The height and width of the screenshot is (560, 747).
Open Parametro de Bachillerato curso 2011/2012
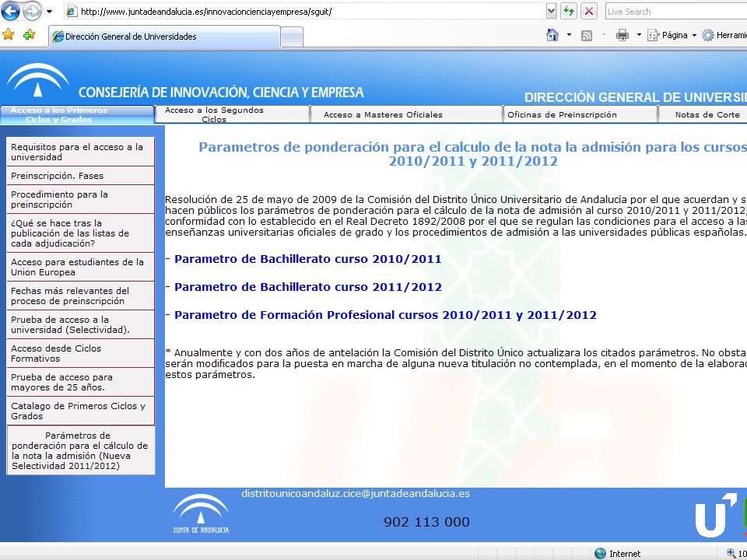308,287
